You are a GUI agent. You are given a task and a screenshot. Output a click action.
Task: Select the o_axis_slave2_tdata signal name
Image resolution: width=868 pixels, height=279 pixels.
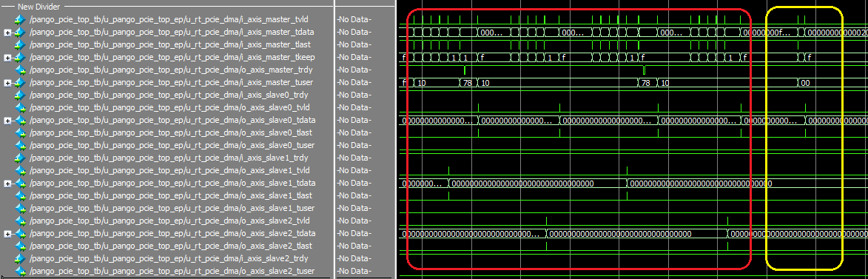click(172, 234)
